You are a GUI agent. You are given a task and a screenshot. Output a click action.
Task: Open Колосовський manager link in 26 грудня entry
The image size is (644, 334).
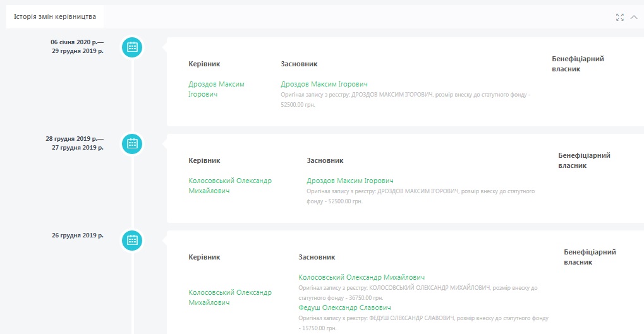click(x=230, y=297)
